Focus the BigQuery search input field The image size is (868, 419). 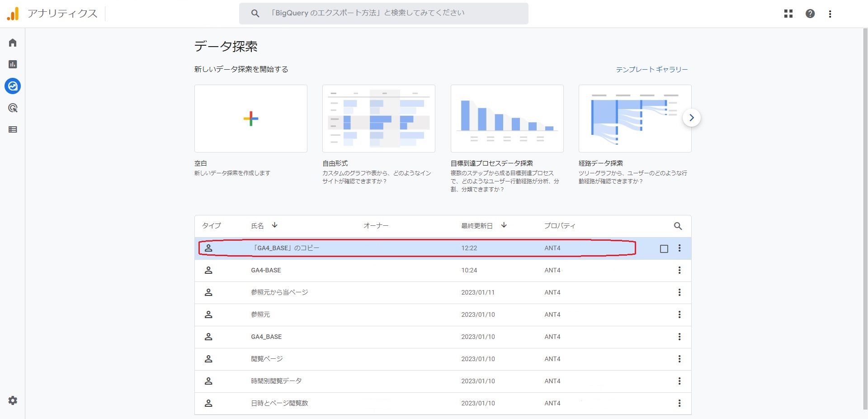pyautogui.click(x=384, y=14)
